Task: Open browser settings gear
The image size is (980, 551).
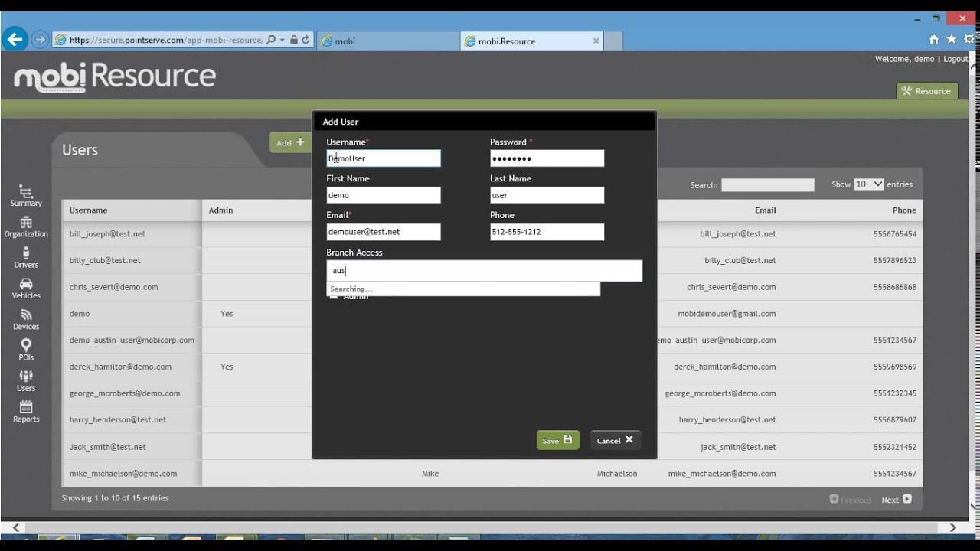Action: (969, 39)
